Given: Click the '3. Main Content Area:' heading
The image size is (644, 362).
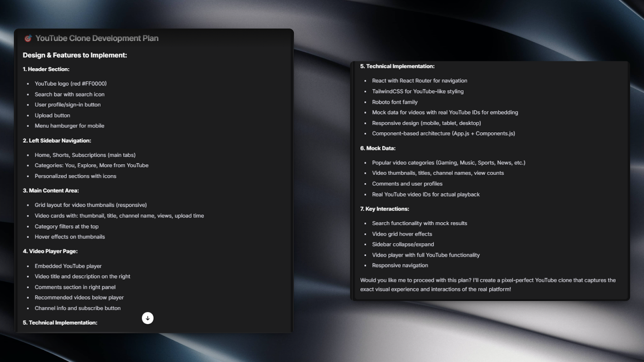Looking at the screenshot, I should pos(51,191).
